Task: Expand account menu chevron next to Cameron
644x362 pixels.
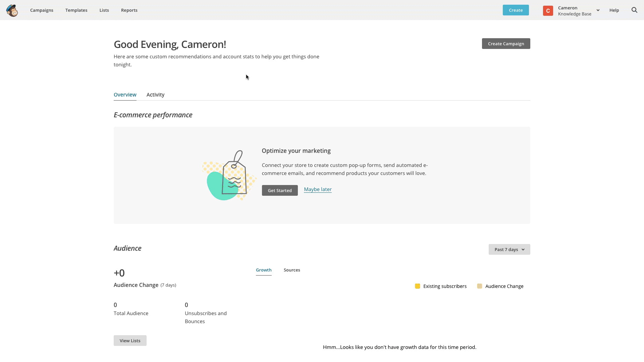Action: pyautogui.click(x=598, y=10)
